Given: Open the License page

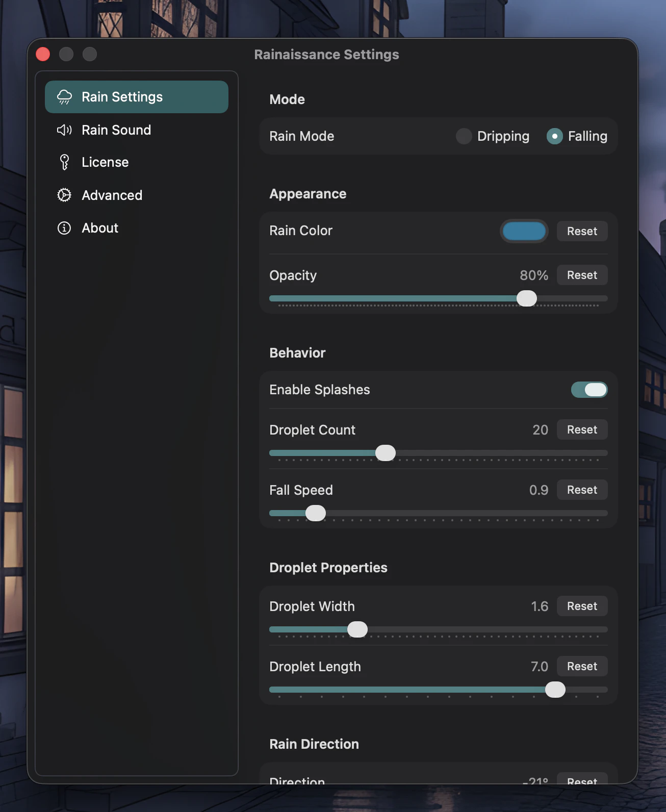Looking at the screenshot, I should (105, 162).
